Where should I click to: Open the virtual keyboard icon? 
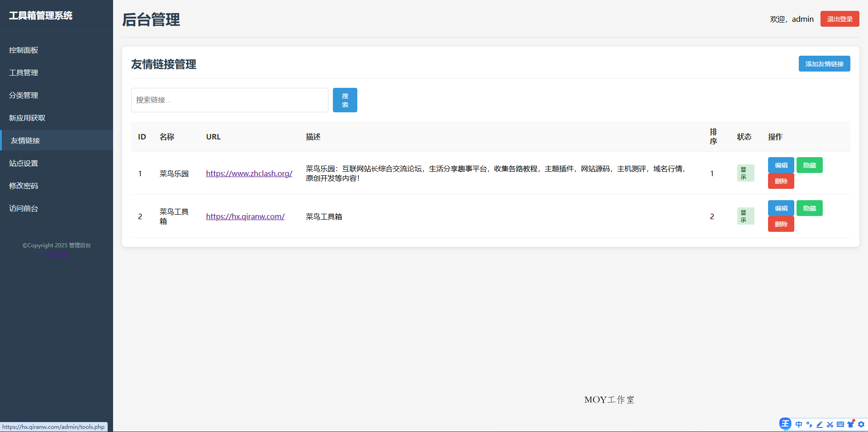(x=841, y=424)
